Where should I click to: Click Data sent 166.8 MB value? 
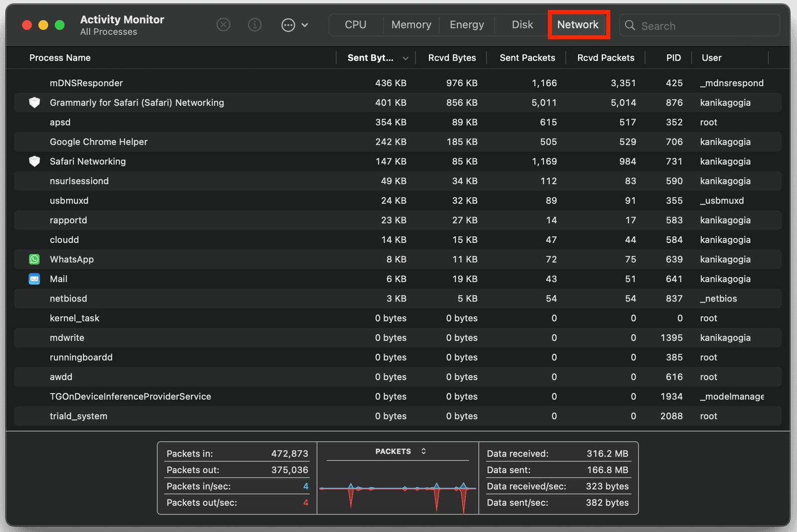(x=607, y=470)
